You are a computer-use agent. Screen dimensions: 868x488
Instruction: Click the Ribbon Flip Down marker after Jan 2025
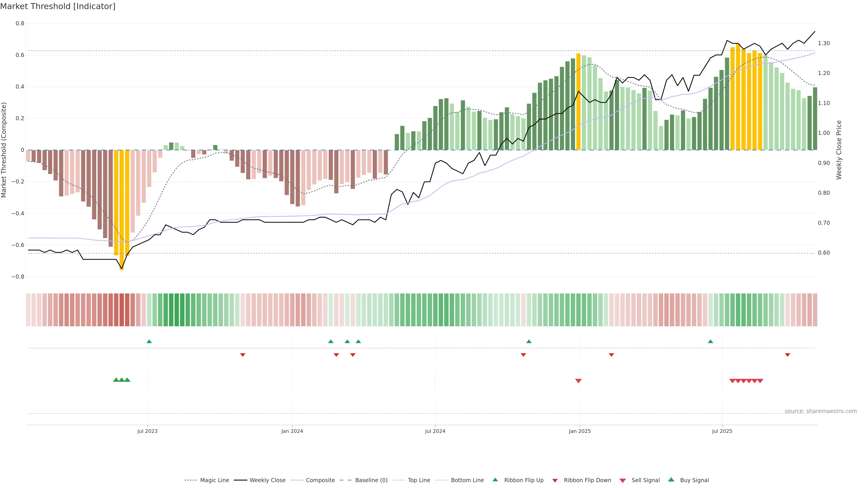coord(611,355)
